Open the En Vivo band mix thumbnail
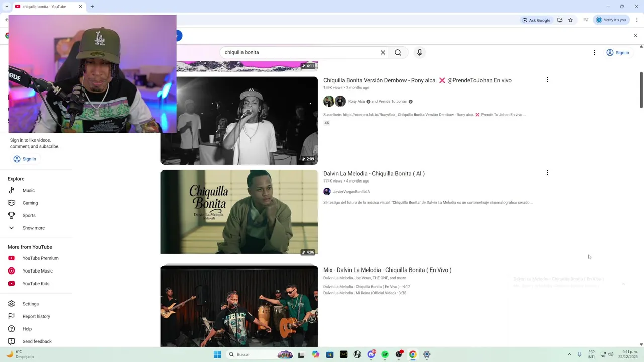This screenshot has height=362, width=644. [239, 306]
